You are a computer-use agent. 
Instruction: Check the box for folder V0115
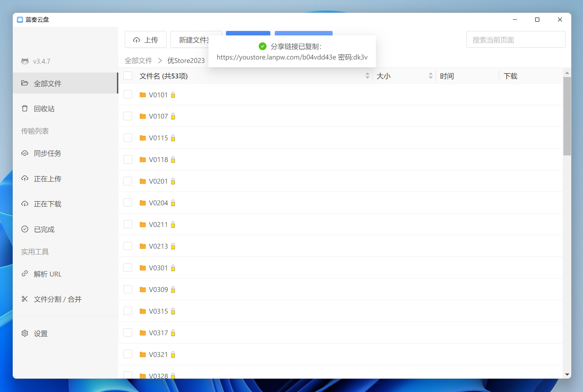click(x=128, y=138)
